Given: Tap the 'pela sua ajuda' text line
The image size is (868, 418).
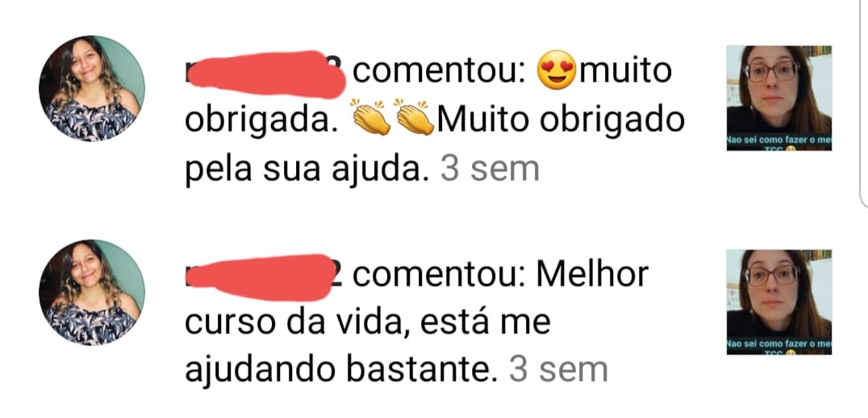Looking at the screenshot, I should tap(307, 170).
